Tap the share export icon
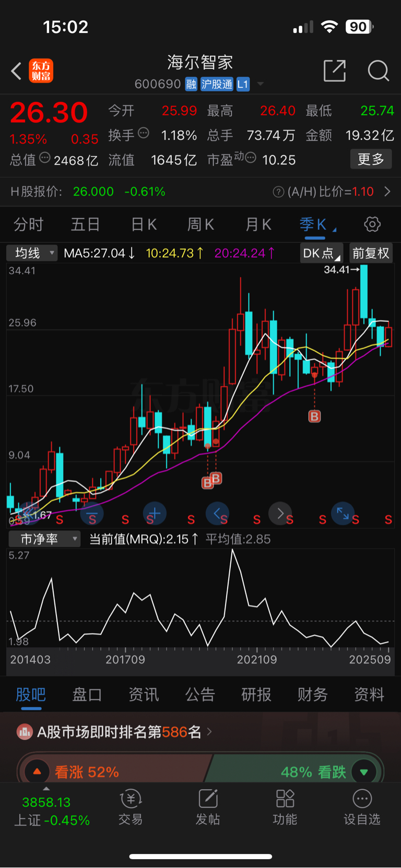 (335, 70)
